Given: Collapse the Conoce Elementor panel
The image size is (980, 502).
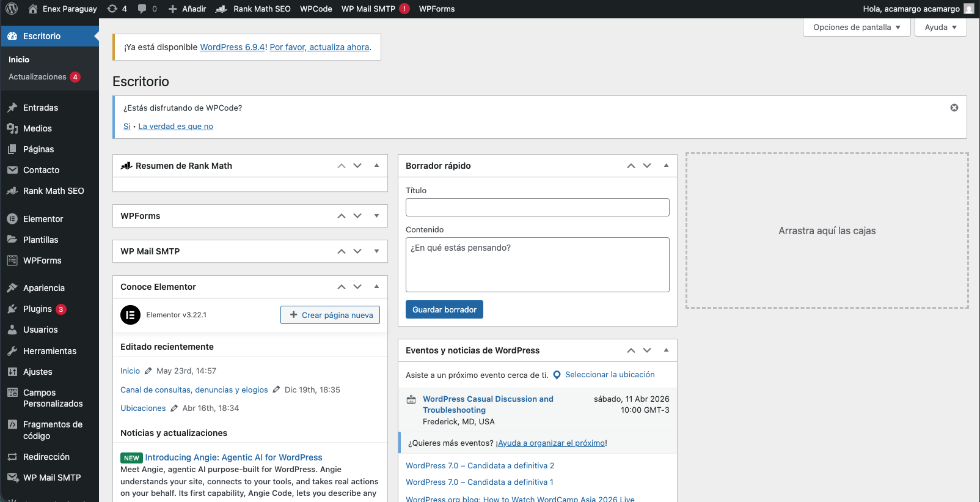Looking at the screenshot, I should coord(376,287).
